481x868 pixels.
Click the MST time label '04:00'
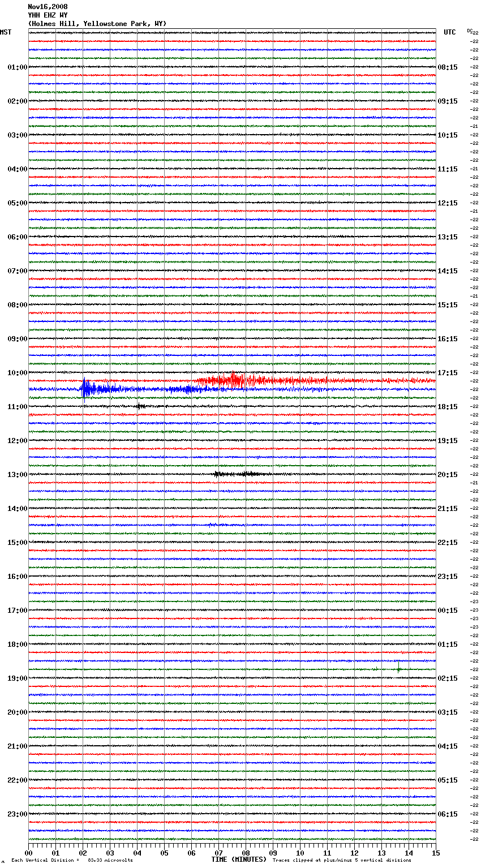(x=18, y=169)
